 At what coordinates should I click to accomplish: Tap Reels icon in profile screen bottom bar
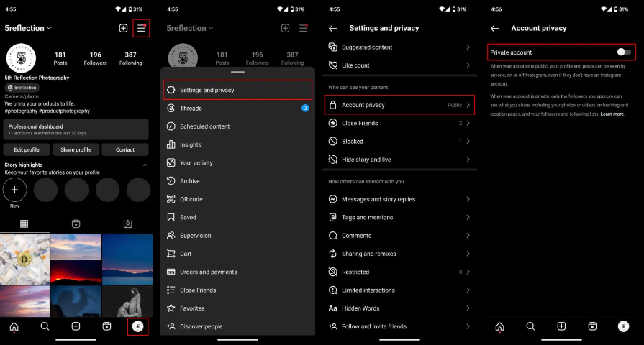(106, 326)
